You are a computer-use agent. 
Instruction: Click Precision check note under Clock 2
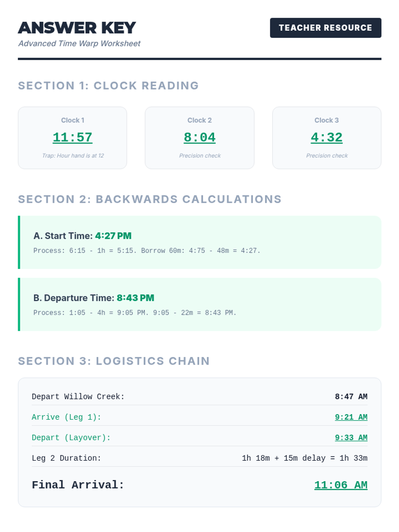pos(199,156)
